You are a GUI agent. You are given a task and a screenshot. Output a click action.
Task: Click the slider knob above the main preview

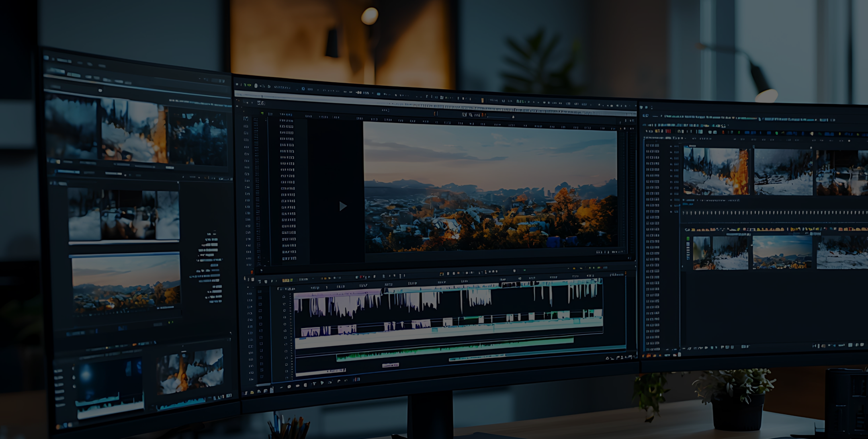(x=513, y=117)
